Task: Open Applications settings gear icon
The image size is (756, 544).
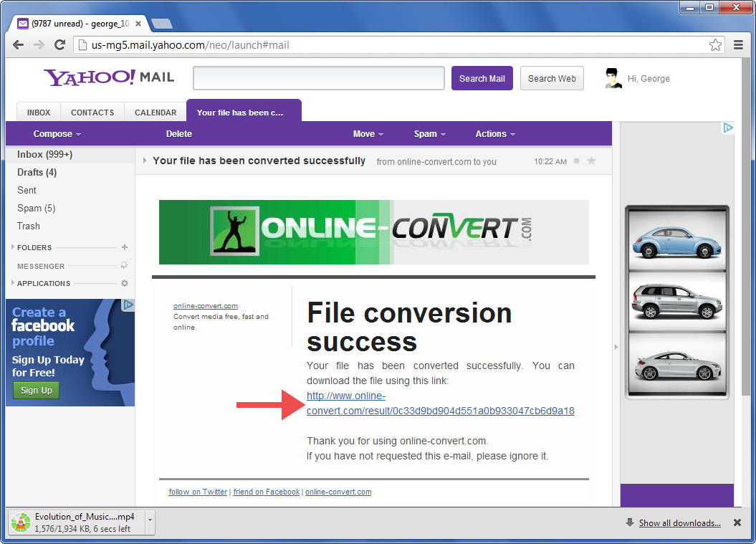Action: [125, 283]
